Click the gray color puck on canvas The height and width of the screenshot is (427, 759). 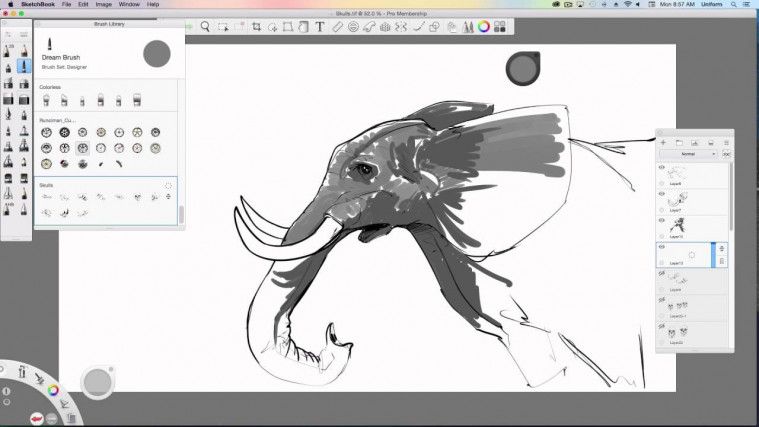pyautogui.click(x=523, y=68)
